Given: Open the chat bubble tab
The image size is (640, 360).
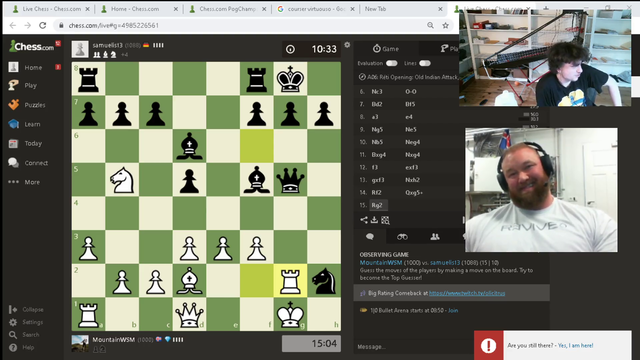Looking at the screenshot, I should (x=370, y=237).
